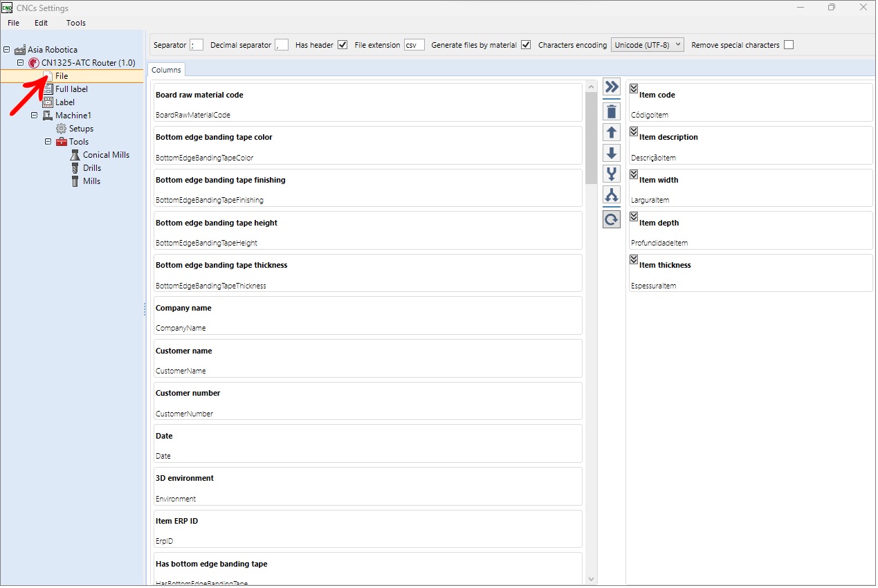Image resolution: width=878 pixels, height=588 pixels.
Task: Click the split columns icon button
Action: (x=612, y=194)
